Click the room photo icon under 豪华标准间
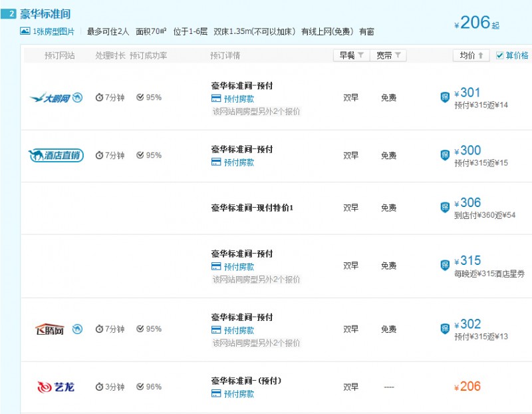The height and width of the screenshot is (414, 532). point(25,31)
